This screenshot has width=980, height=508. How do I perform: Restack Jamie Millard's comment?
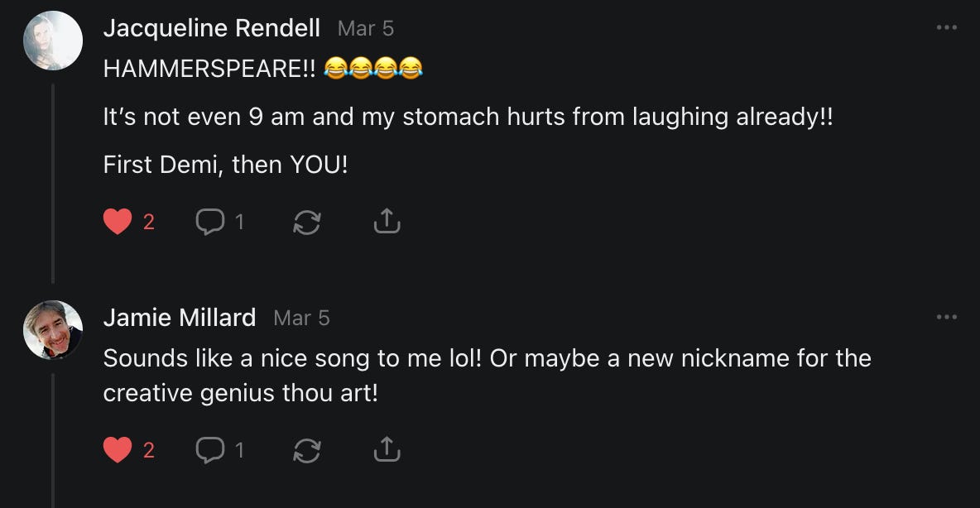click(x=307, y=450)
